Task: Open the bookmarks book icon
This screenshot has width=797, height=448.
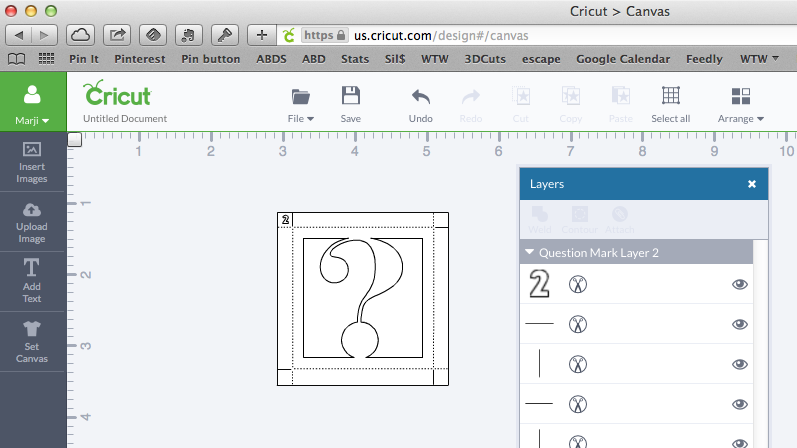Action: (16, 59)
